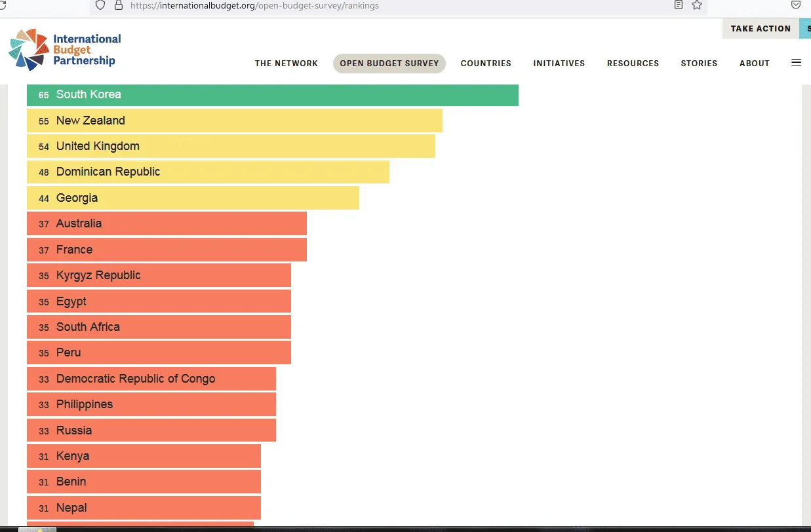811x532 pixels.
Task: Click the score 48 next to Dominican Republic
Action: (44, 172)
